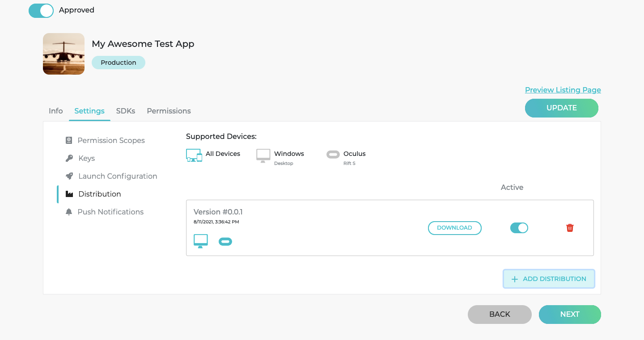Download Version #0.0.1
The width and height of the screenshot is (644, 340).
point(454,228)
